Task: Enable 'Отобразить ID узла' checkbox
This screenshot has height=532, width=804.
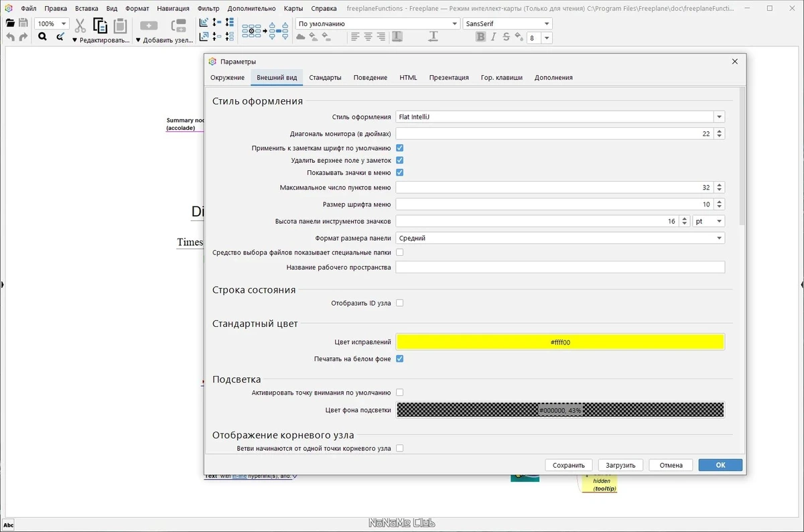Action: click(x=399, y=303)
